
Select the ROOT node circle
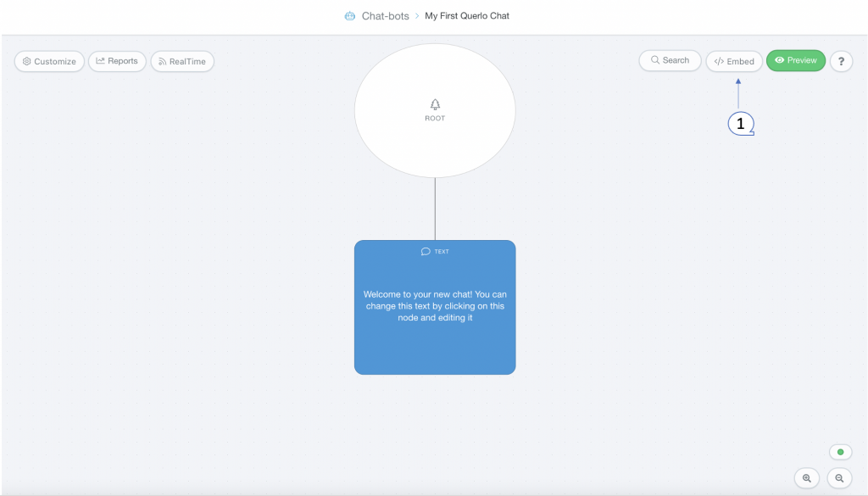pyautogui.click(x=435, y=111)
